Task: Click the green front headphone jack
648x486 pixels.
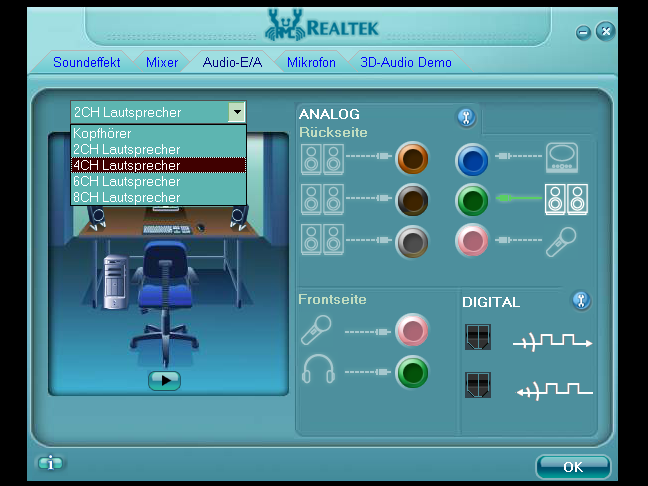Action: tap(412, 372)
